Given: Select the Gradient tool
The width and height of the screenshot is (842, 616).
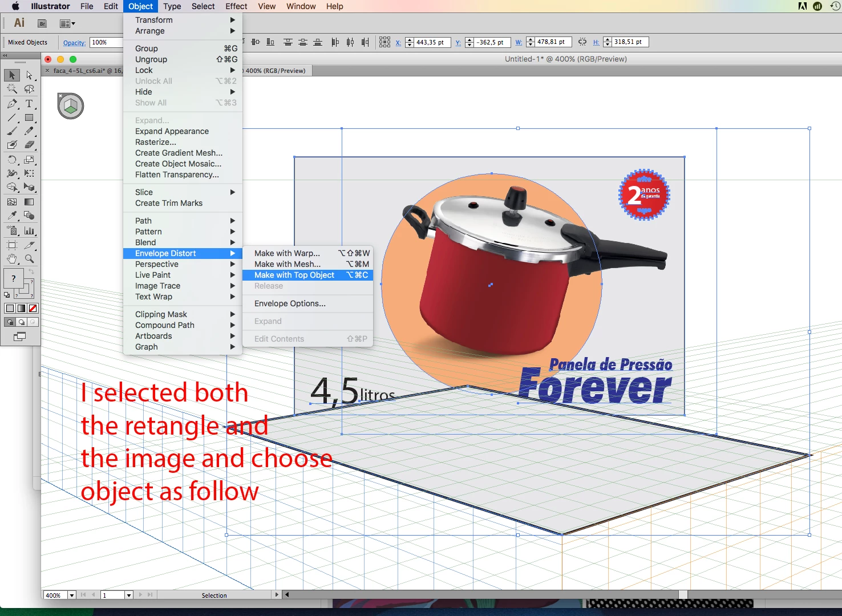Looking at the screenshot, I should click(x=29, y=202).
